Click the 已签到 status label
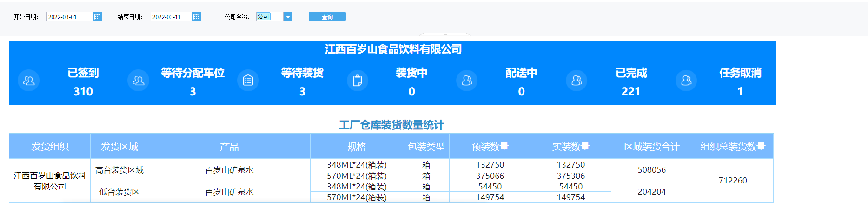The height and width of the screenshot is (203, 868). (x=83, y=73)
